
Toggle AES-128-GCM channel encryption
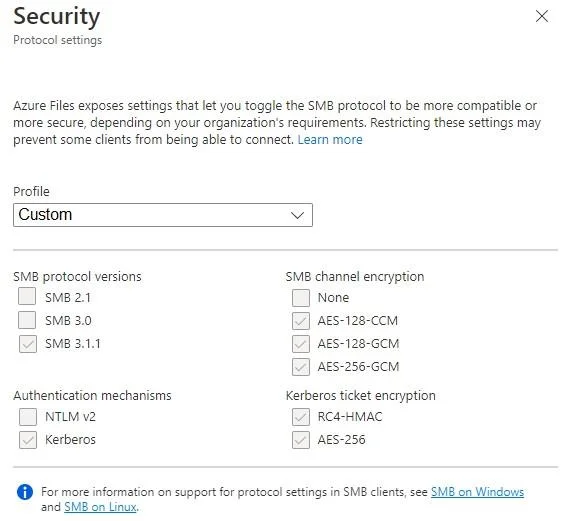[x=301, y=344]
